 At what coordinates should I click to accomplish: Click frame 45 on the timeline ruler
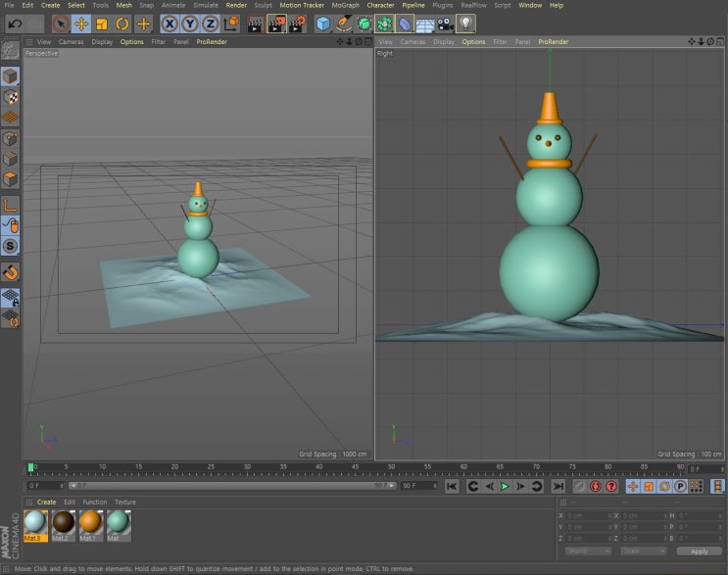click(355, 468)
